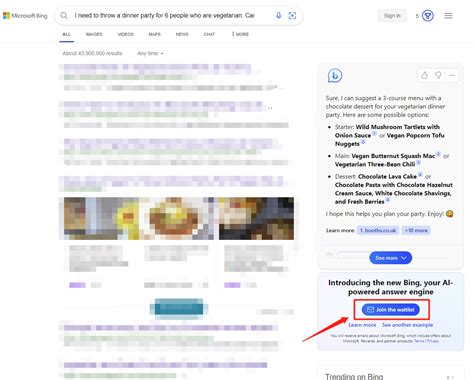Open more options ellipsis on answer card

[452, 76]
